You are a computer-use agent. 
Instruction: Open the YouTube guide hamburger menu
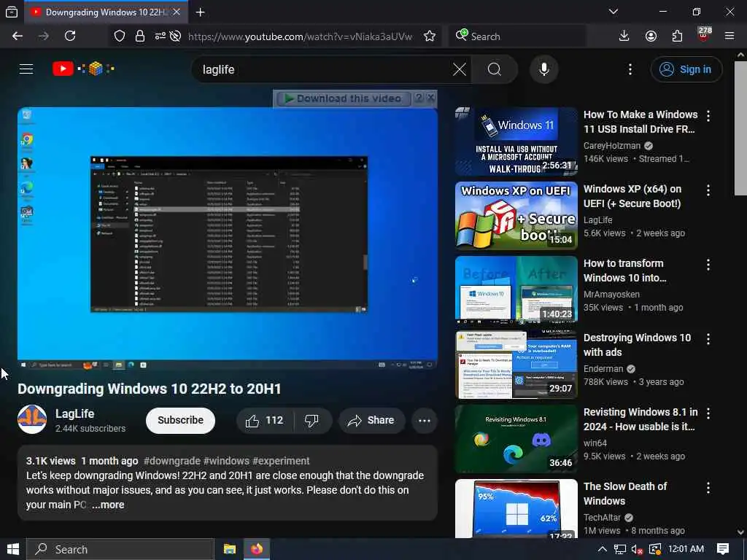point(26,69)
